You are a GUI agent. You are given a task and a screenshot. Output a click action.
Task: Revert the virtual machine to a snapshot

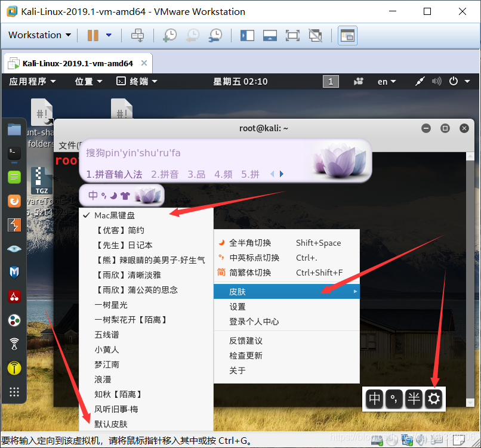[193, 35]
